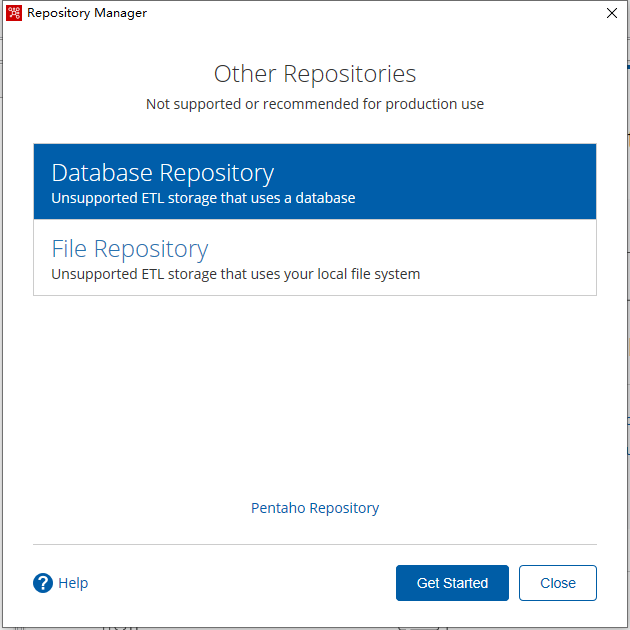Click the red Pentaho icon in title bar

tap(14, 13)
